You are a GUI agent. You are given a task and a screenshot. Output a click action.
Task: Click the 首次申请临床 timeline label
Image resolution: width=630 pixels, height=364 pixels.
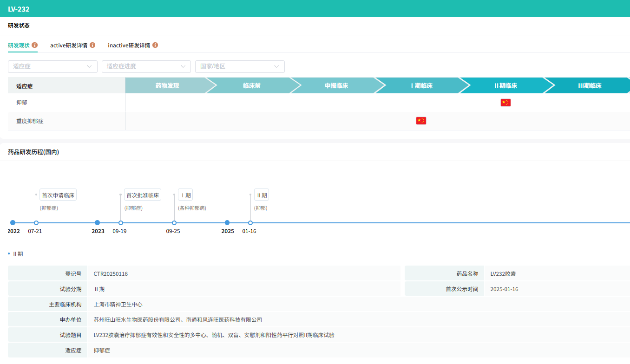click(58, 195)
